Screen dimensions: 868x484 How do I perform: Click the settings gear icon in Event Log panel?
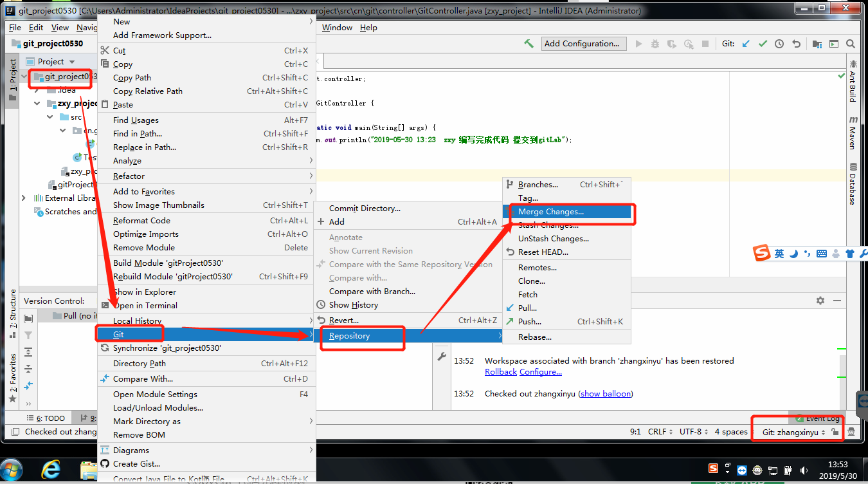(x=820, y=301)
